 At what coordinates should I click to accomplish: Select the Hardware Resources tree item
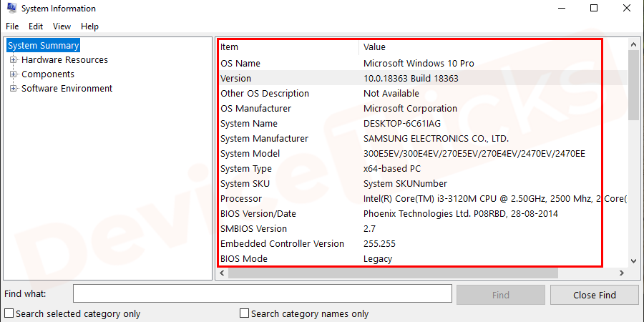pyautogui.click(x=64, y=60)
